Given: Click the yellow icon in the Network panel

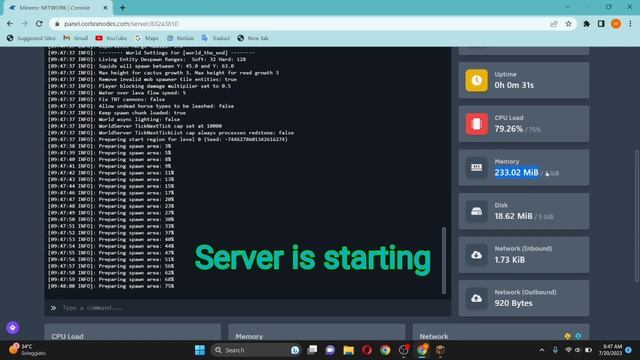Looking at the screenshot, I should point(567,336).
